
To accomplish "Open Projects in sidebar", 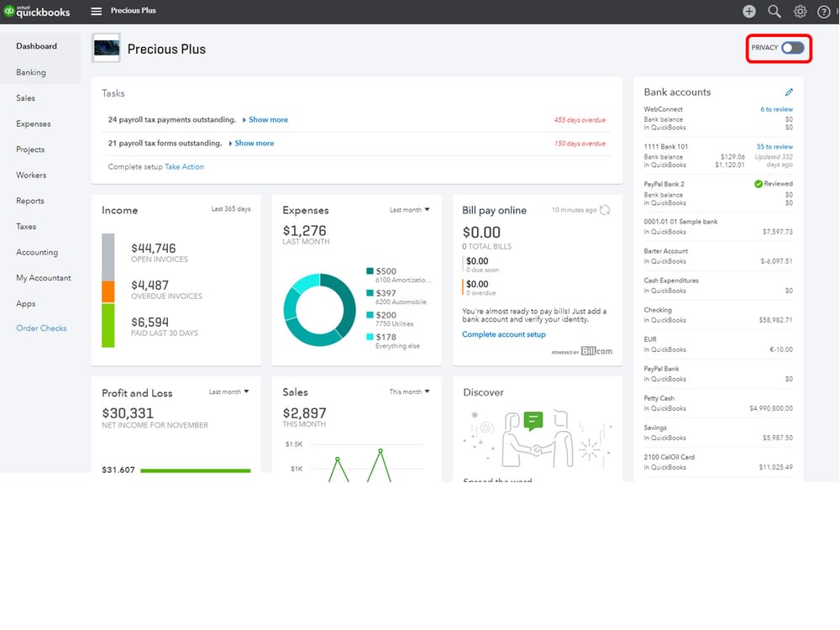I will click(30, 150).
